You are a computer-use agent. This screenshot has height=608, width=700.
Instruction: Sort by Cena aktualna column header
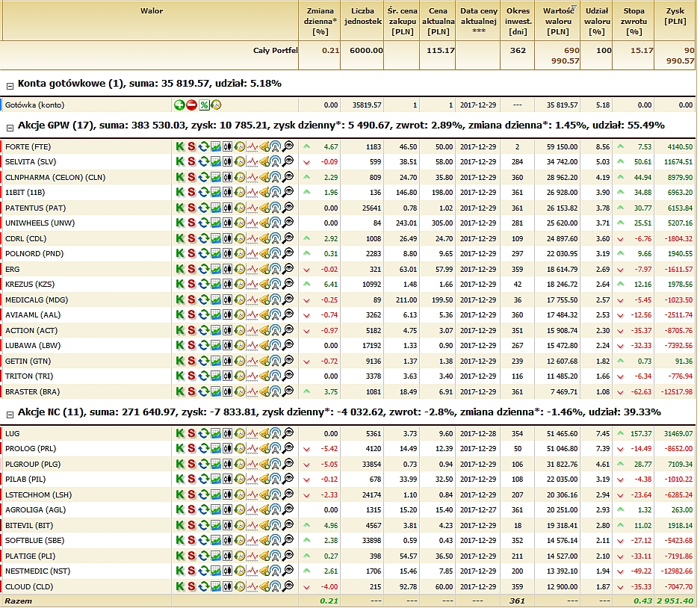point(438,21)
